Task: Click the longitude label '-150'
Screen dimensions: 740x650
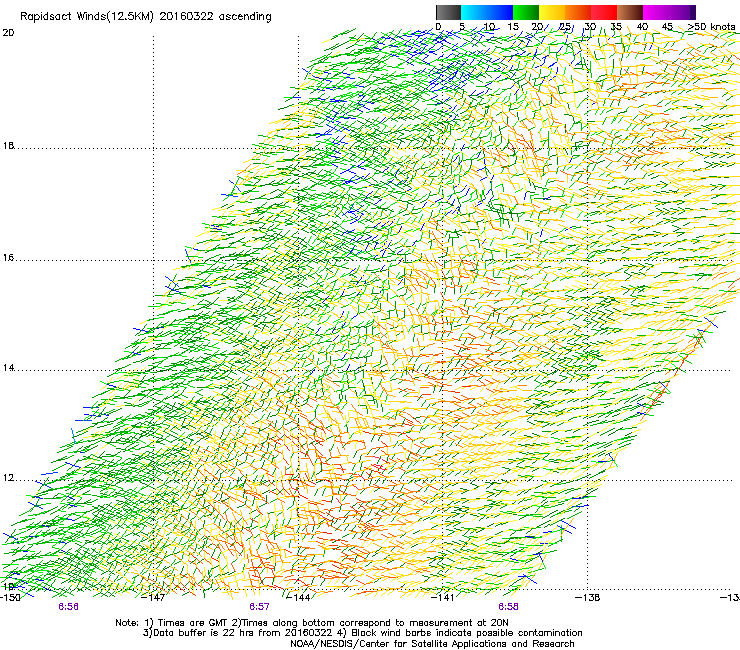Action: 10,598
